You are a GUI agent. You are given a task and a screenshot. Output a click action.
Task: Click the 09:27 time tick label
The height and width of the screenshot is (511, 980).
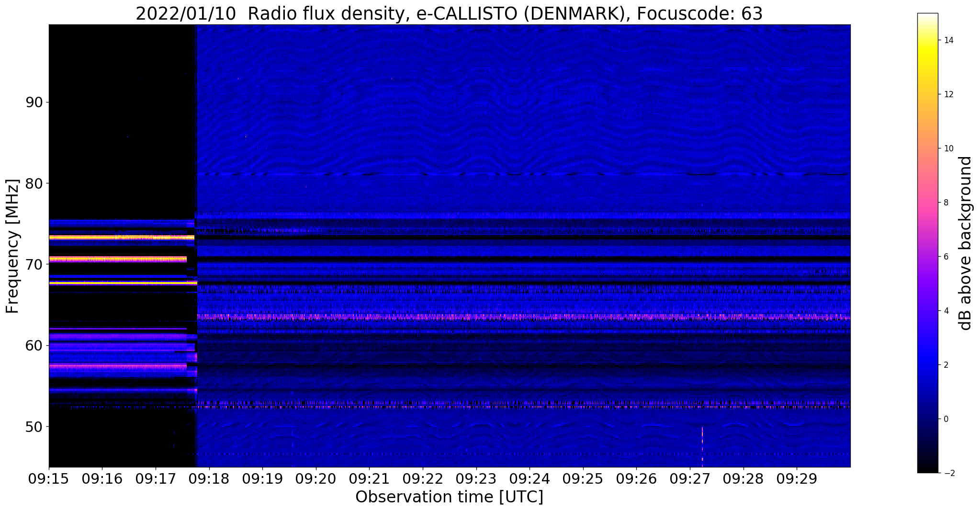pos(690,479)
